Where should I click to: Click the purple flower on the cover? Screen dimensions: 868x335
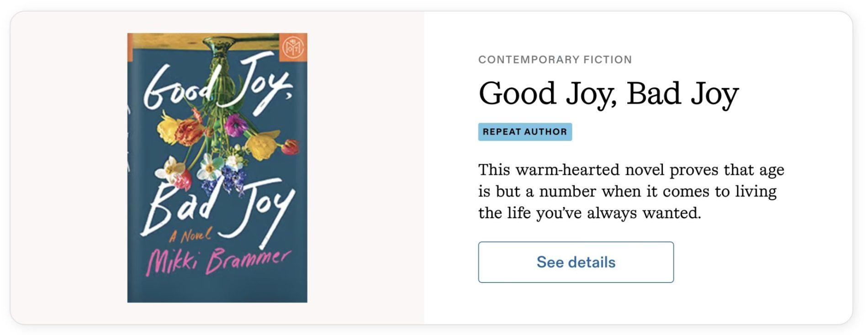(236, 124)
